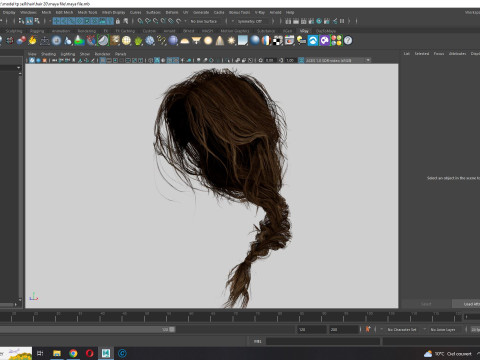Click the flame icon on the shelf
Screen dimensions: 480x360
coord(32,40)
